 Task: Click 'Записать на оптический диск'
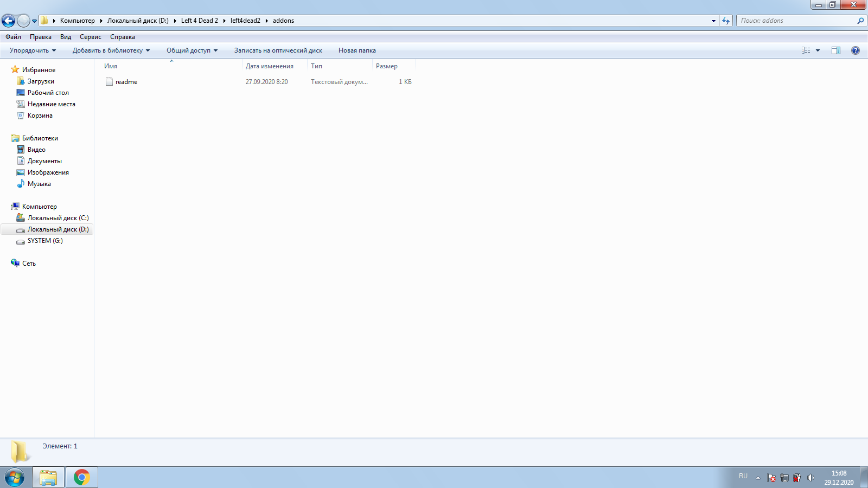coord(278,50)
